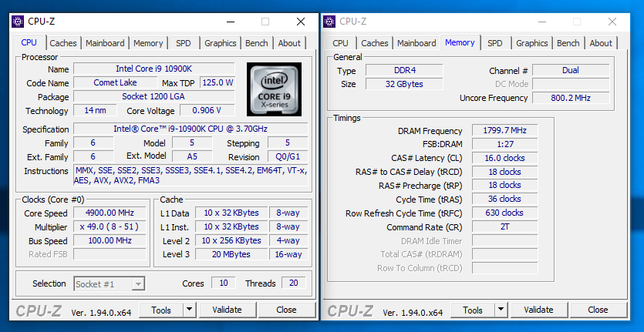
Task: Expand Tools dropdown arrow in right window
Action: pos(501,310)
